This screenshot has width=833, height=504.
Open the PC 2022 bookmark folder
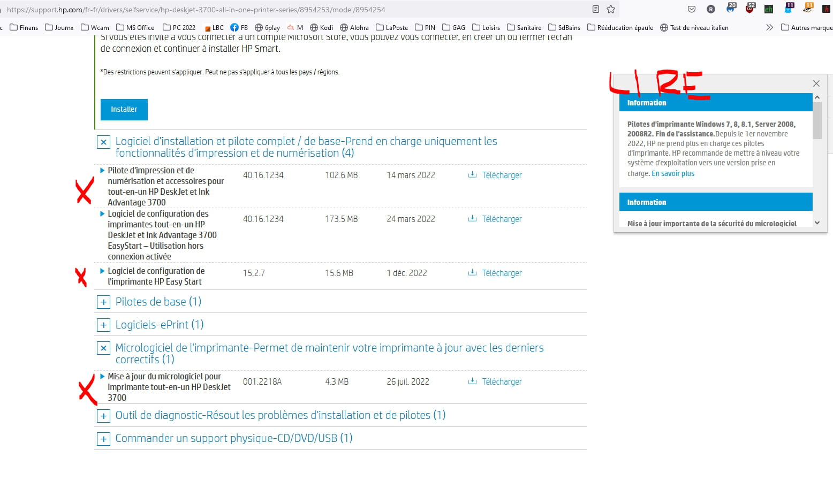pos(179,27)
